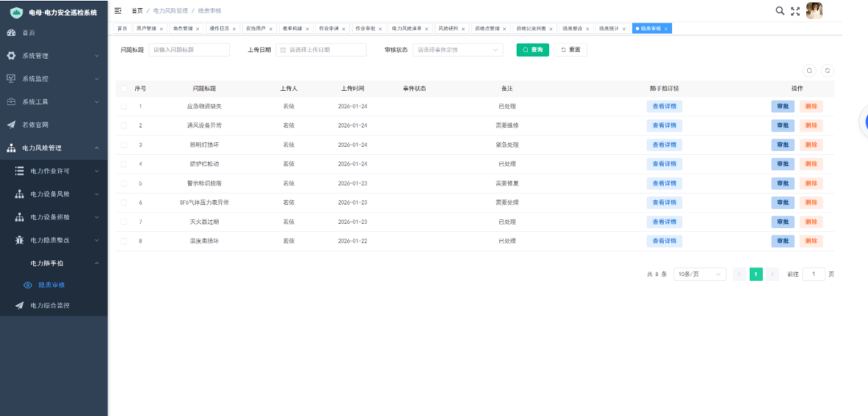Click the round refresh table button
Screen dimensions: 868x416
coord(828,71)
